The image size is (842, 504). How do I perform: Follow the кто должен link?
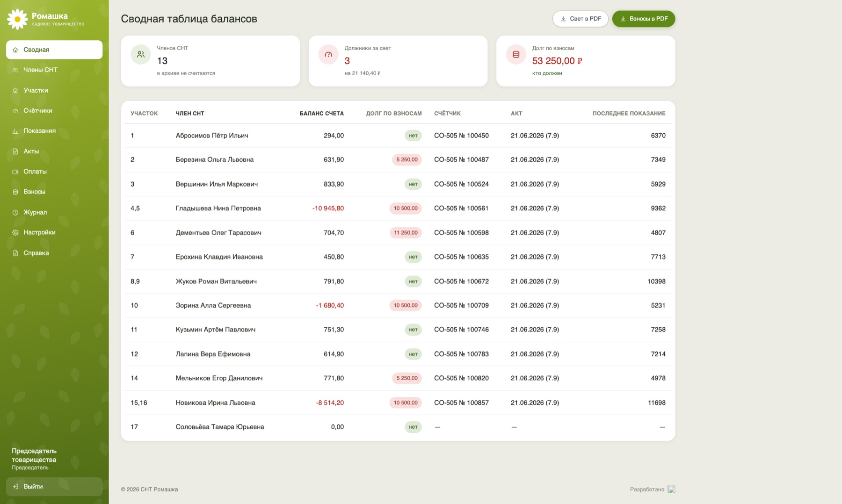(x=547, y=73)
